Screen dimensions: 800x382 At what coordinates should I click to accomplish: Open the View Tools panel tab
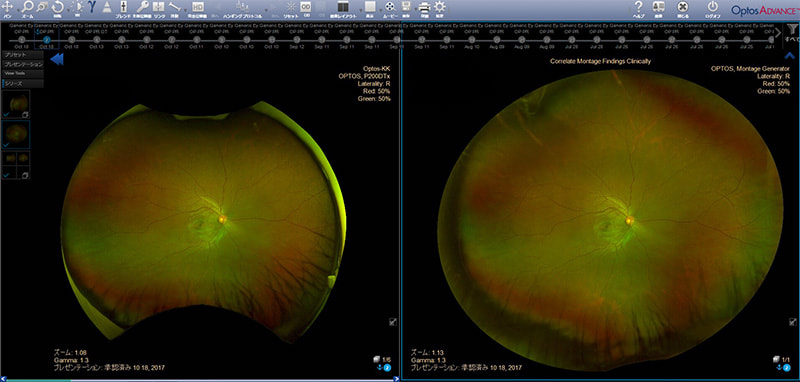coord(22,73)
